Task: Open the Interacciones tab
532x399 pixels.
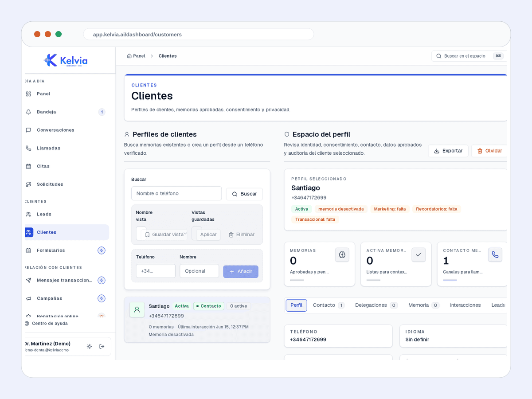Action: pos(465,305)
